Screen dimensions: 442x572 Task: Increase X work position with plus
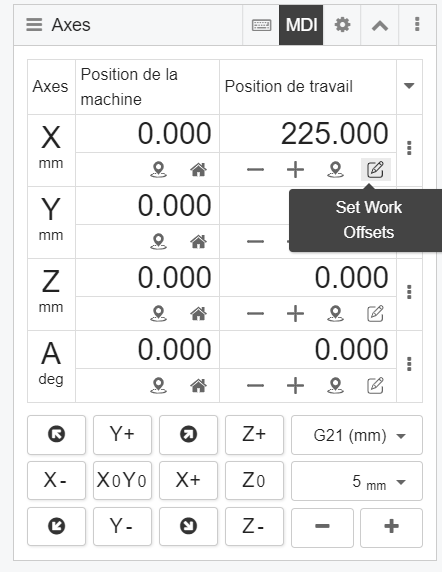(295, 170)
